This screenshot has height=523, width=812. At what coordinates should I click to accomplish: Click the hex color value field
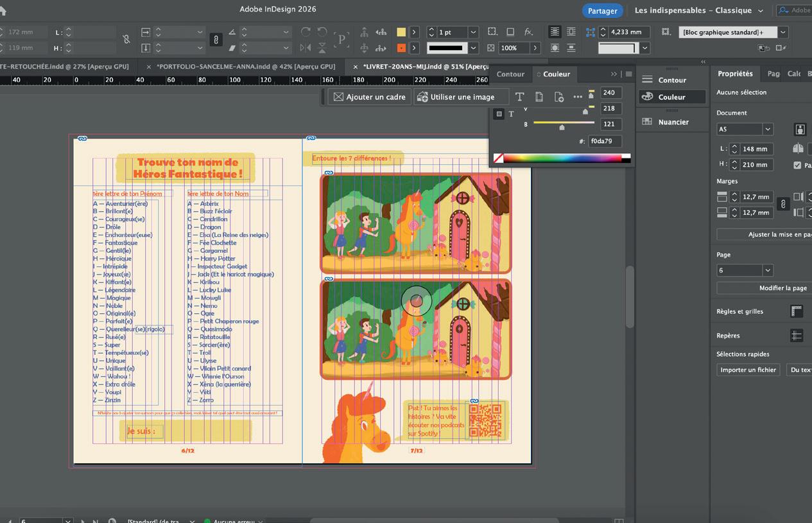tap(604, 141)
